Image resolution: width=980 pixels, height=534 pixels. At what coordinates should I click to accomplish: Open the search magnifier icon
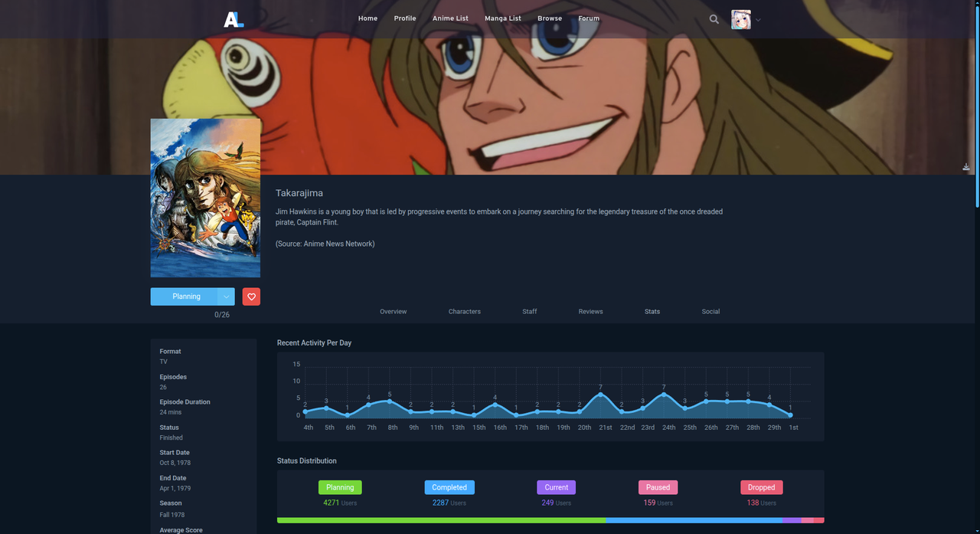pos(714,19)
